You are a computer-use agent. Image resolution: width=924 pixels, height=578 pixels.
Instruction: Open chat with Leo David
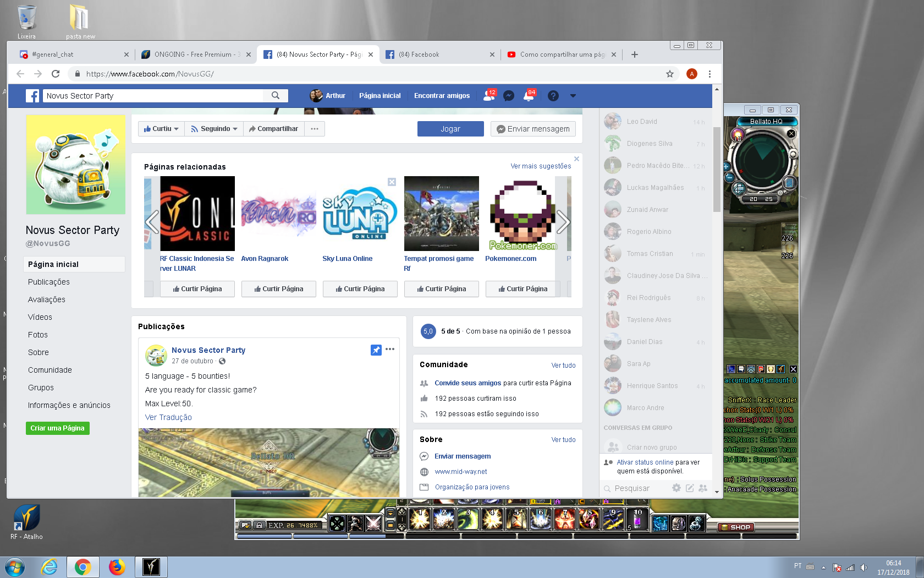pyautogui.click(x=654, y=122)
